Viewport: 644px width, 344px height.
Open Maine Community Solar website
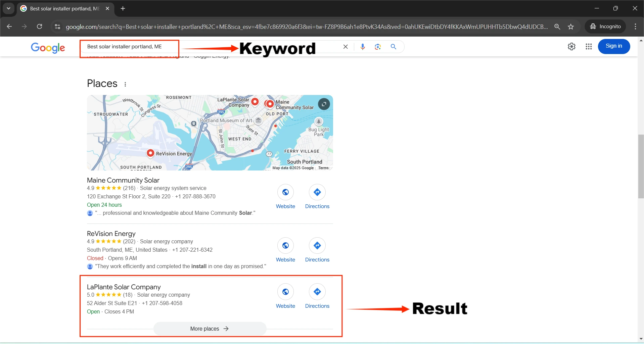[x=285, y=197]
